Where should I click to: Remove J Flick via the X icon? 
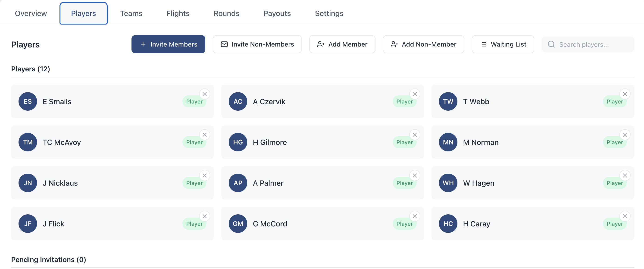[204, 216]
